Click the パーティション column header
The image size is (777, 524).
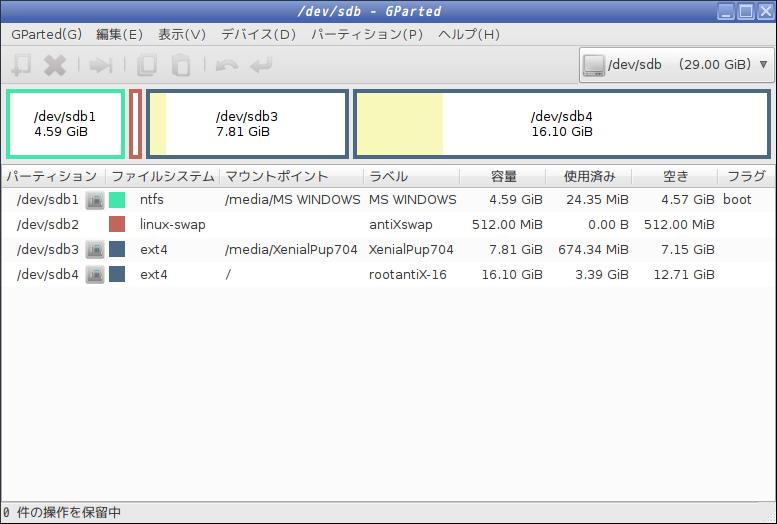point(53,176)
